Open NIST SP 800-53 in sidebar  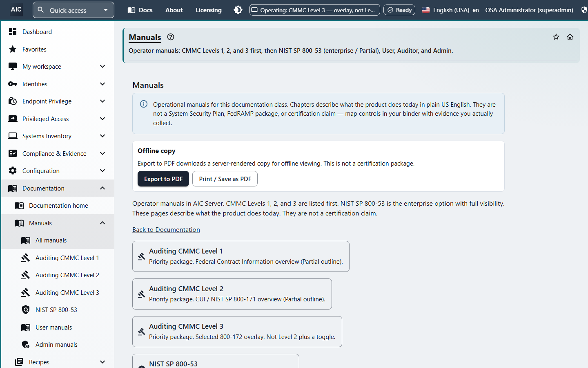click(x=58, y=310)
